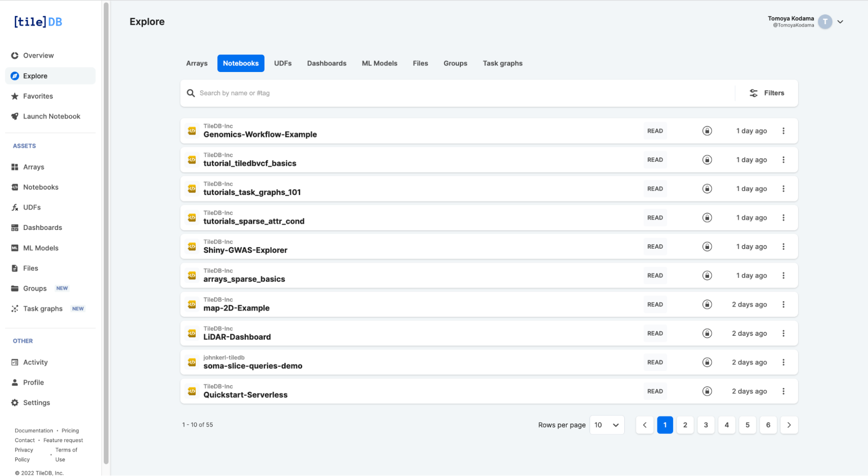868x476 pixels.
Task: Click the lock icon for Genomics-Workflow-Example
Action: pyautogui.click(x=707, y=131)
